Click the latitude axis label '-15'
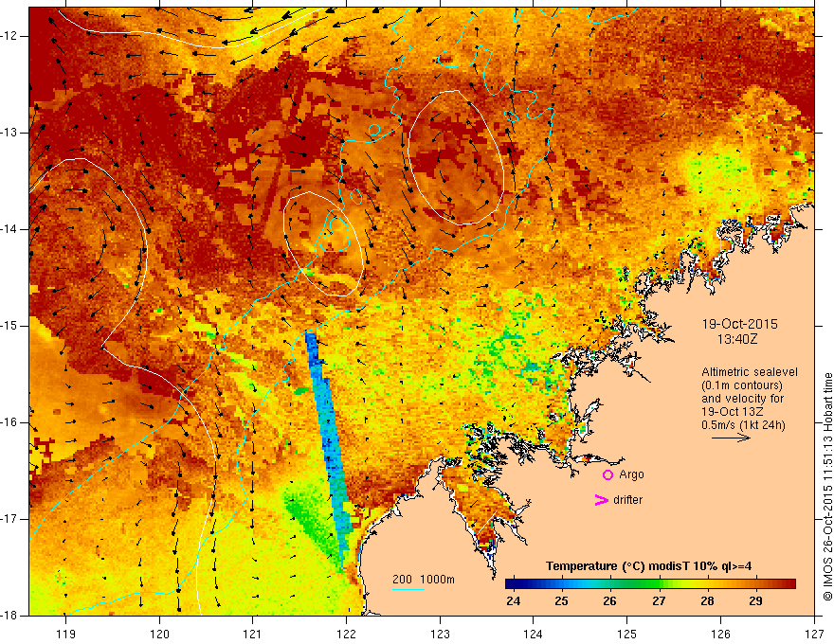 (10, 326)
